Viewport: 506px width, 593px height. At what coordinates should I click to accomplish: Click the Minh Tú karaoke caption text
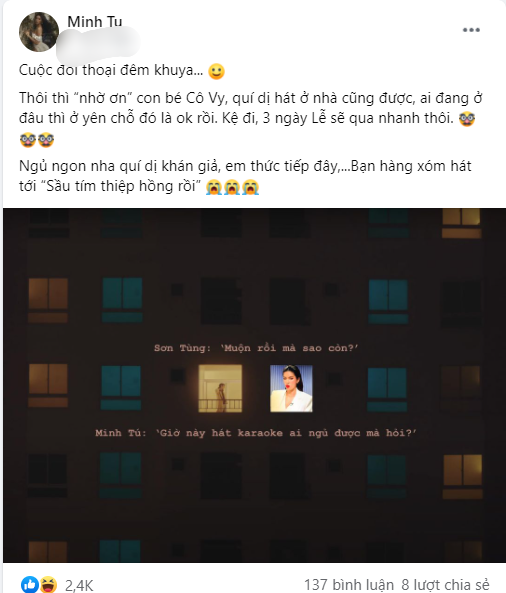click(x=256, y=433)
